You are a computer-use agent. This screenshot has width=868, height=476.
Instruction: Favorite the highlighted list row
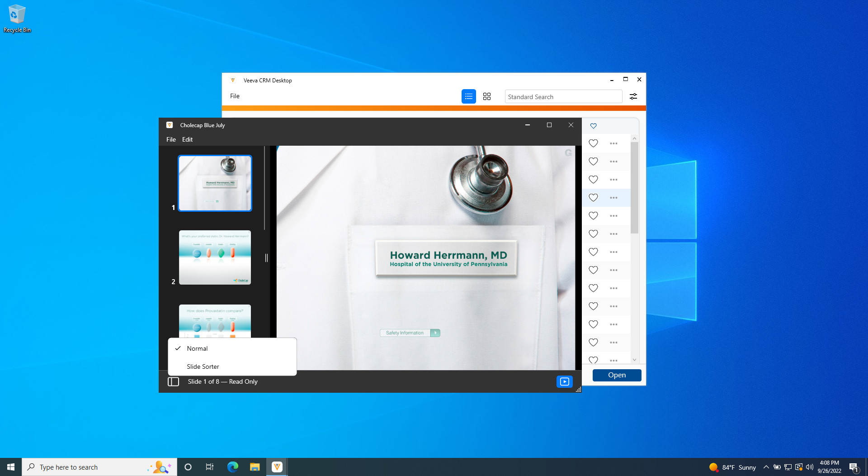tap(593, 198)
